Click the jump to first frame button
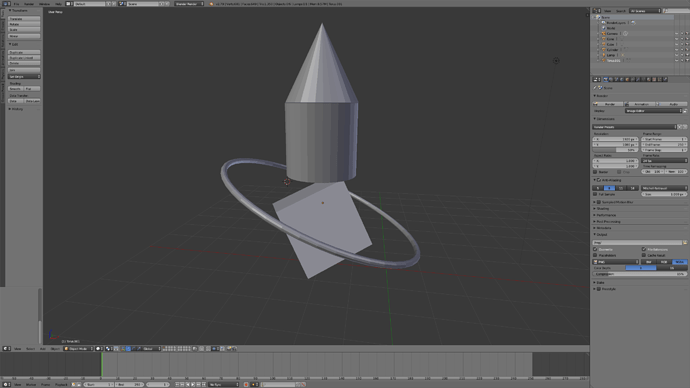 177,384
